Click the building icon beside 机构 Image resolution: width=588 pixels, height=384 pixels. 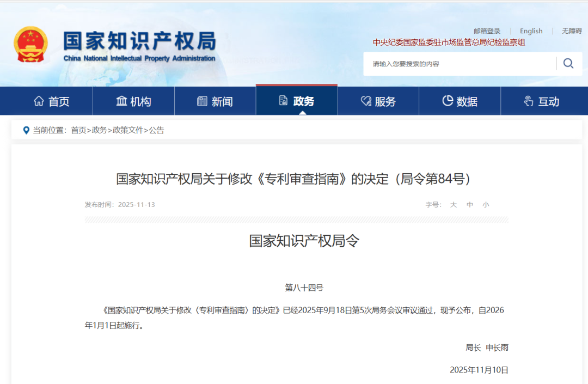pos(121,101)
